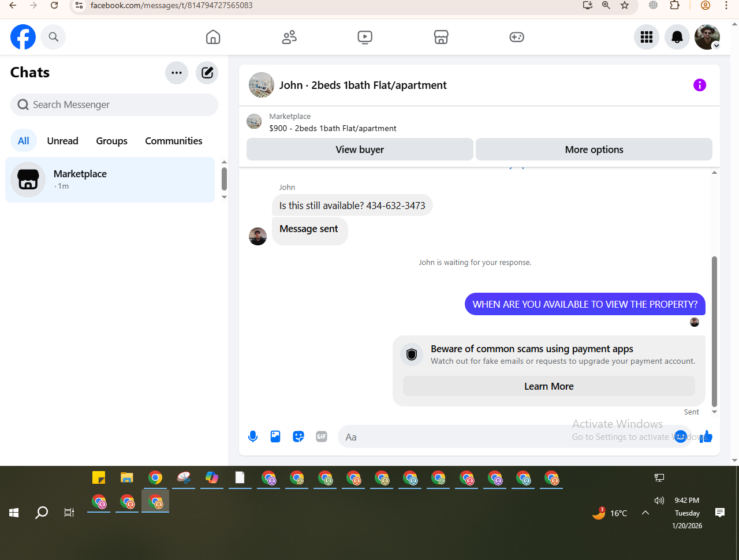Click the View buyer button
739x560 pixels.
[x=360, y=150]
